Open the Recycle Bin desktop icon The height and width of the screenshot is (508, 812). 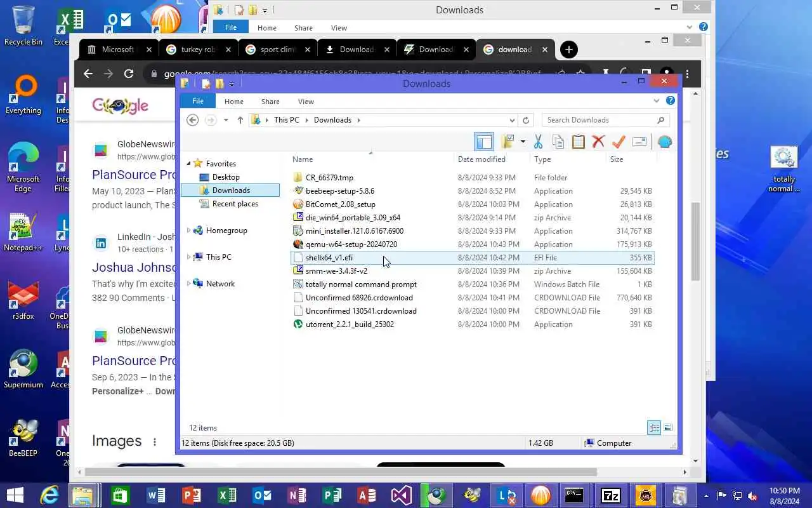coord(23,25)
